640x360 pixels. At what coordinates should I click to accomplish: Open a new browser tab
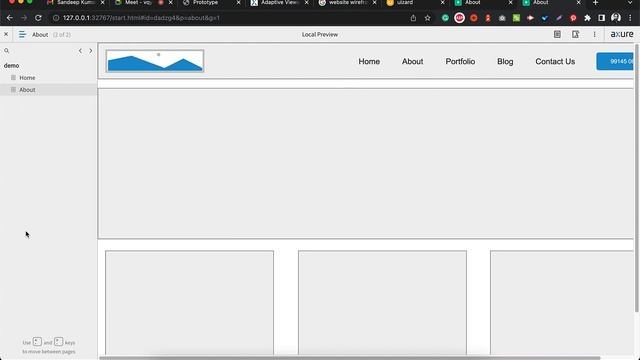click(x=596, y=3)
